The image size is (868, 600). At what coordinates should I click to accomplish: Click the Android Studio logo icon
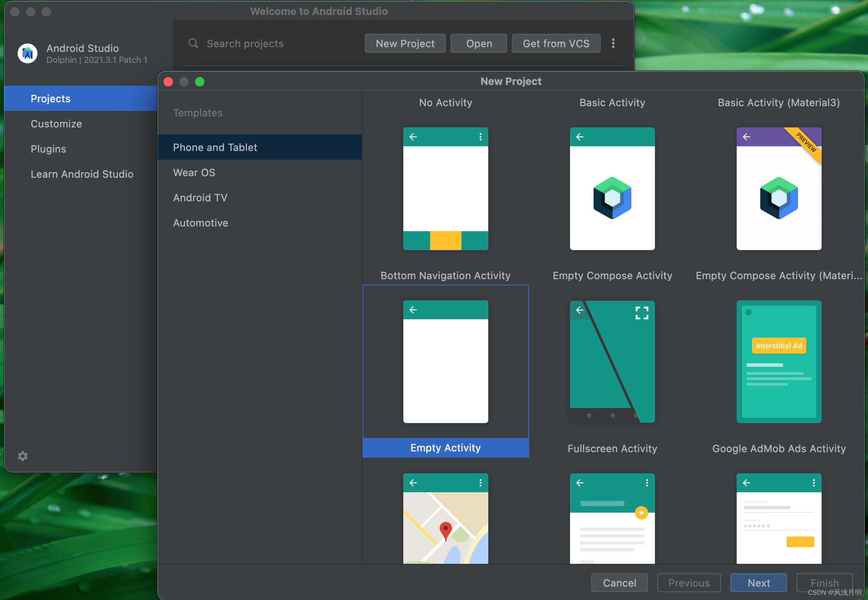28,53
